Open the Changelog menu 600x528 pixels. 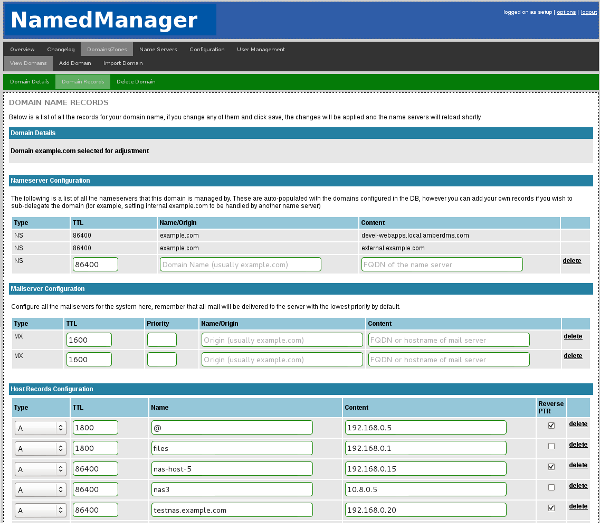[x=61, y=49]
